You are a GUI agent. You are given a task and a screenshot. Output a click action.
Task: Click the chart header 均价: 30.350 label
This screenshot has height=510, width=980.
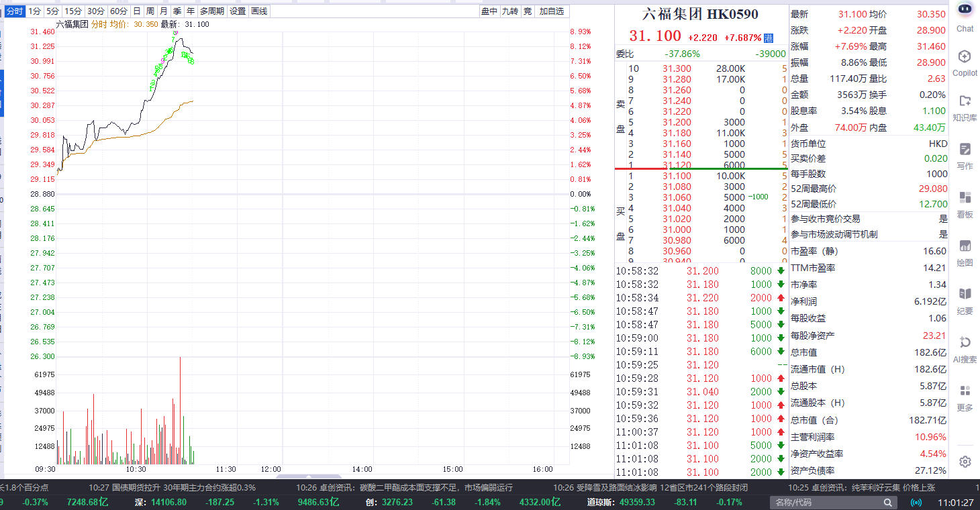click(x=134, y=24)
